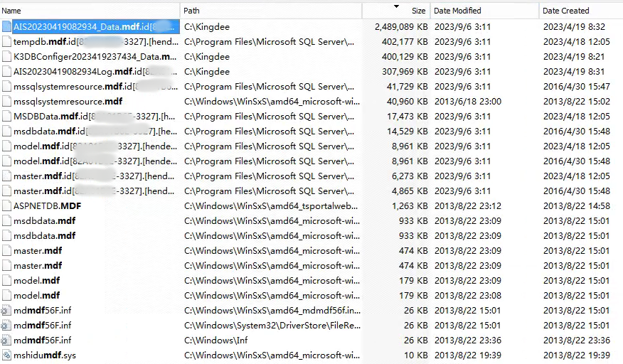Click the icon of mdmdf56F.inf in C:\Windows\Inf
The image size is (623, 364).
(6, 341)
